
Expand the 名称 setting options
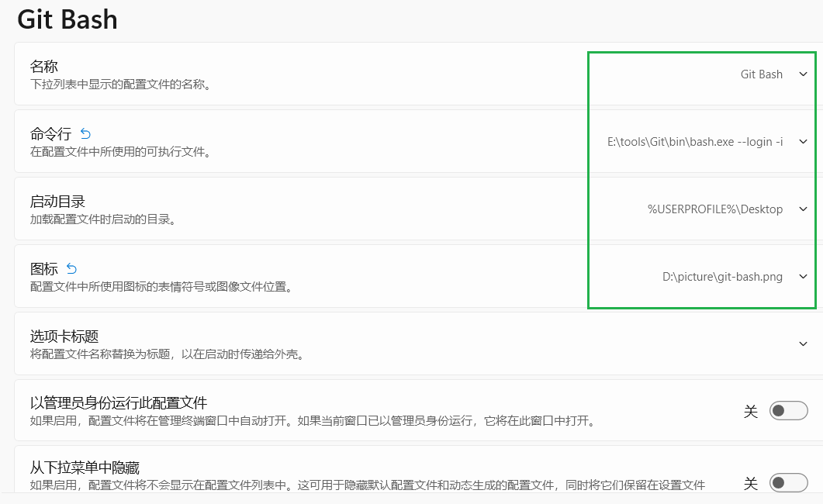point(804,74)
